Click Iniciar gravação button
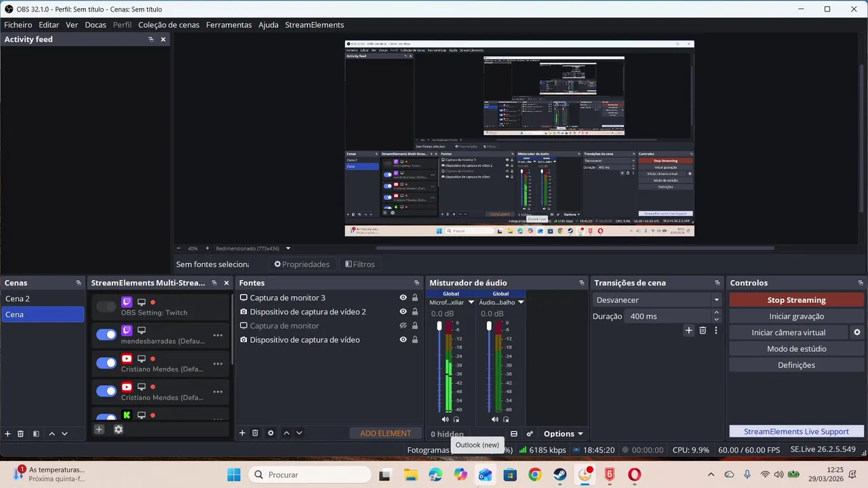The width and height of the screenshot is (868, 488). click(797, 317)
